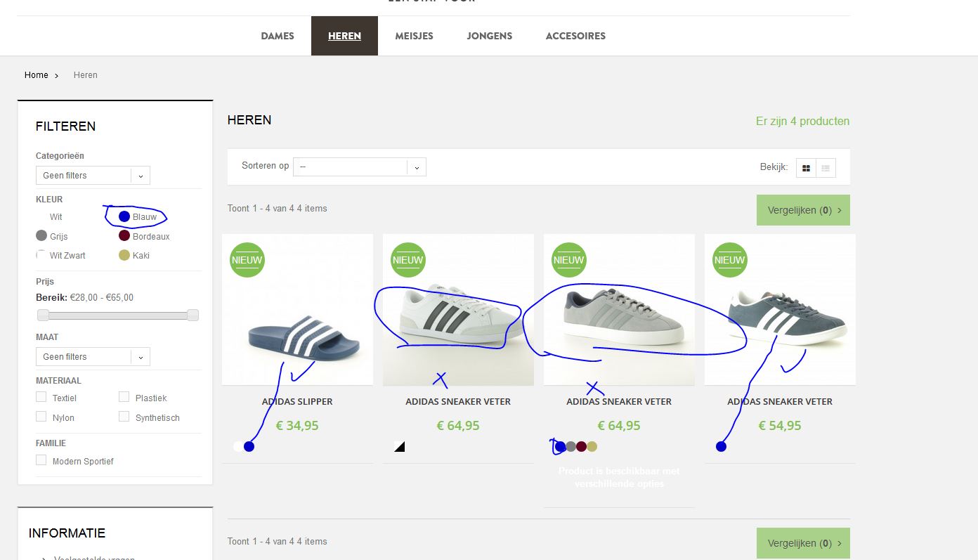Screen dimensions: 978x560
Task: Pick the blue swatch under Adidas Slipper
Action: pyautogui.click(x=249, y=446)
